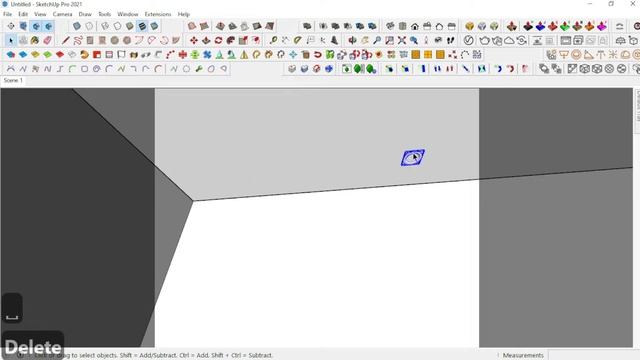Choose the Follow Me tool
Image resolution: width=640 pixels, height=360 pixels.
(x=231, y=40)
